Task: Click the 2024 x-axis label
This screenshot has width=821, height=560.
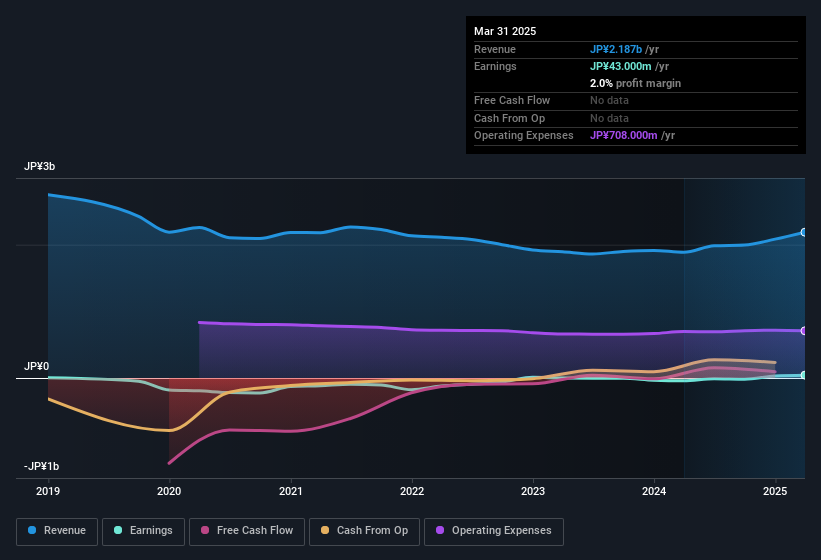Action: click(654, 491)
